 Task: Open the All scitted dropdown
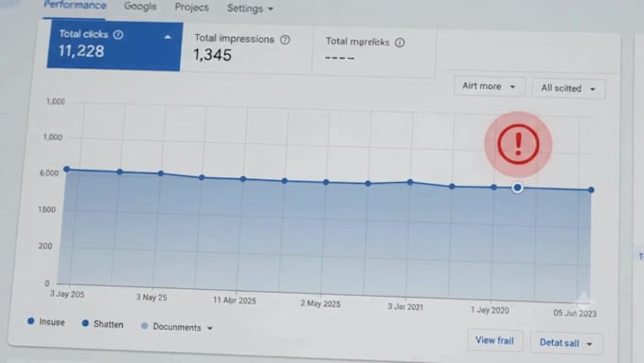pyautogui.click(x=568, y=88)
